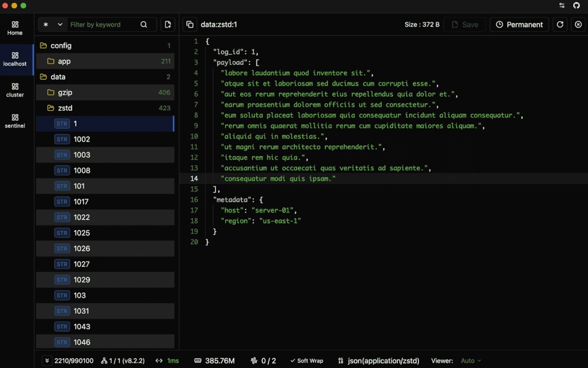Screen dimensions: 588x368
Task: Select the key 1017 in the tree
Action: point(82,202)
